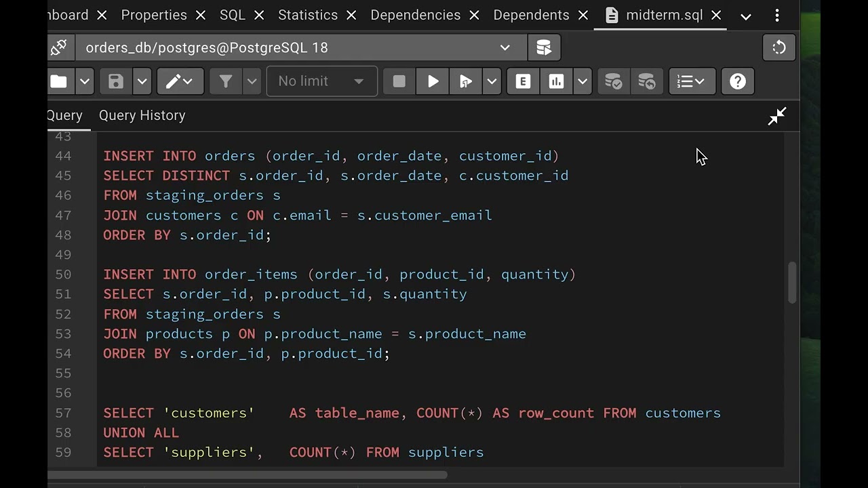The height and width of the screenshot is (488, 868).
Task: Click "row_count" alias on line 57
Action: [557, 413]
